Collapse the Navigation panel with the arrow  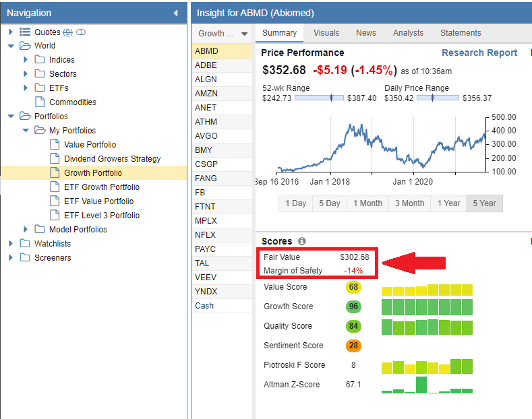175,13
